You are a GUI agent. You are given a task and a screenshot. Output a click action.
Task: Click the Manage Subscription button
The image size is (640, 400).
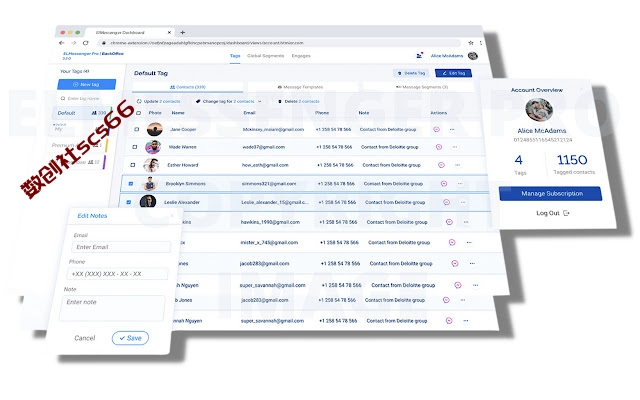pos(551,193)
